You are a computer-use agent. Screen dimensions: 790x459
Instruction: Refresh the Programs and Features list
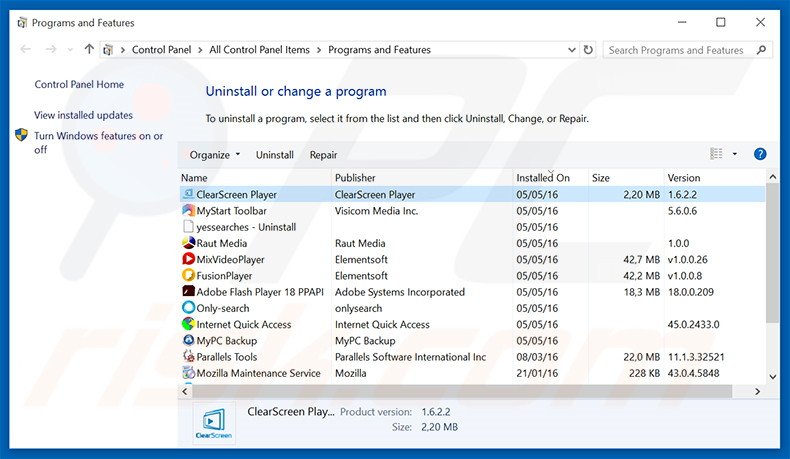(588, 50)
